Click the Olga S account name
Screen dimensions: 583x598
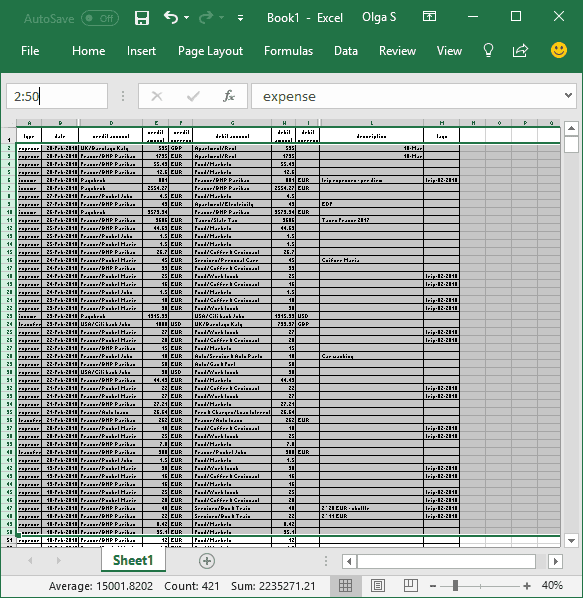pyautogui.click(x=379, y=17)
